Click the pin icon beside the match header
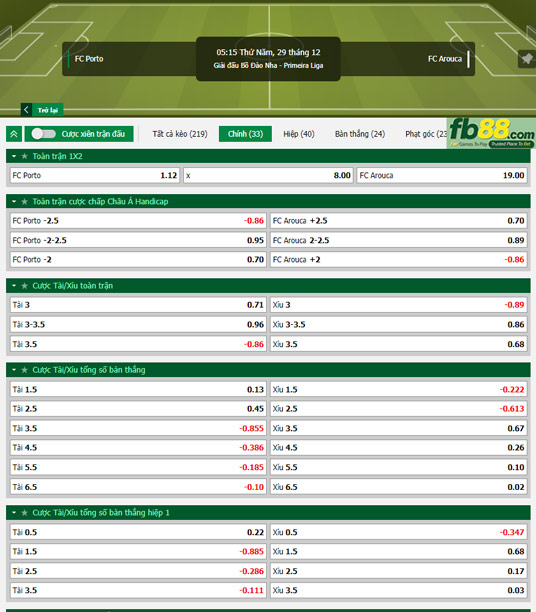This screenshot has height=612, width=536. click(x=527, y=59)
